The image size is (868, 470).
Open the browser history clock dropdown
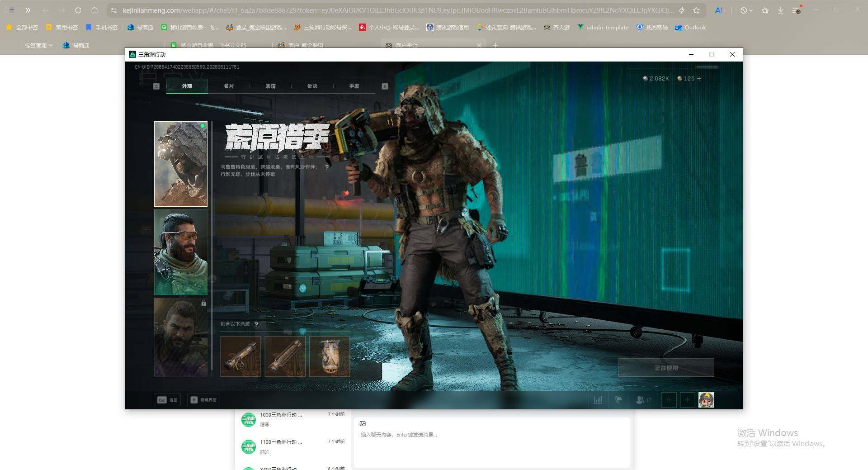pos(746,10)
